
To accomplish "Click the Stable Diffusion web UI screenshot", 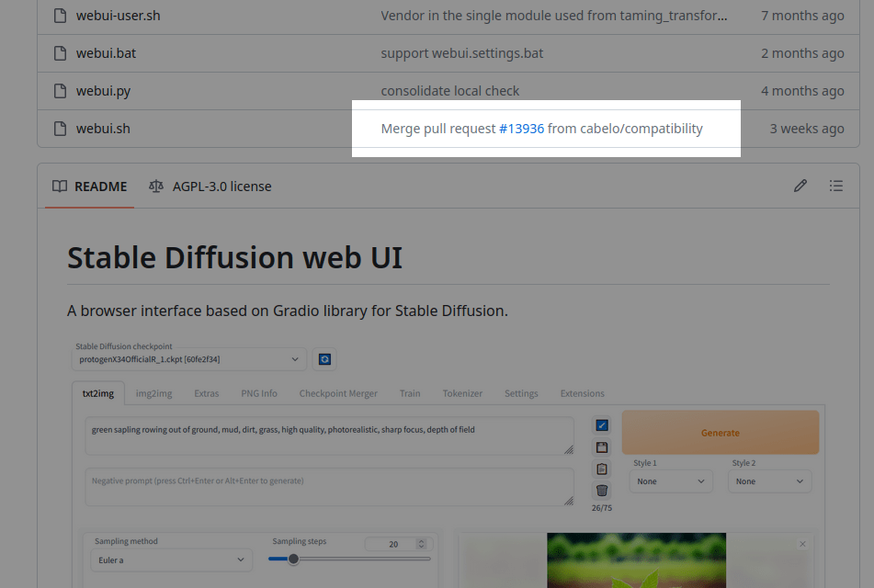I will click(448, 459).
